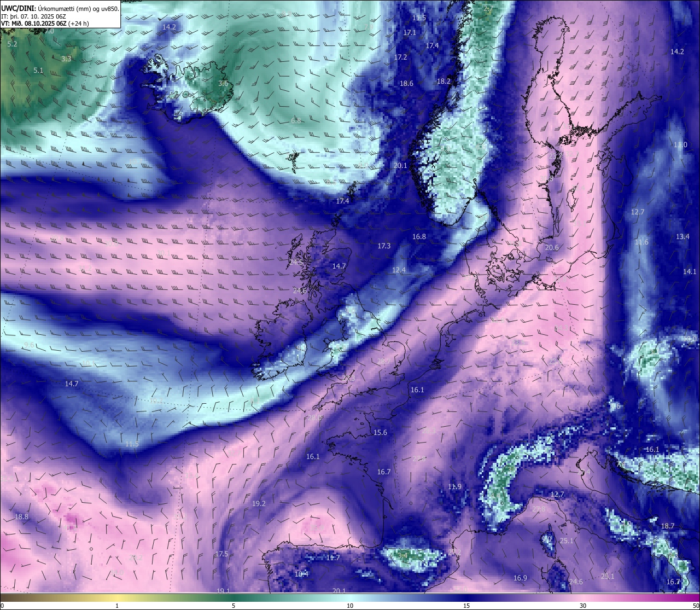Image resolution: width=700 pixels, height=610 pixels.
Task: Click the 24.6 value label
Action: coord(576,582)
